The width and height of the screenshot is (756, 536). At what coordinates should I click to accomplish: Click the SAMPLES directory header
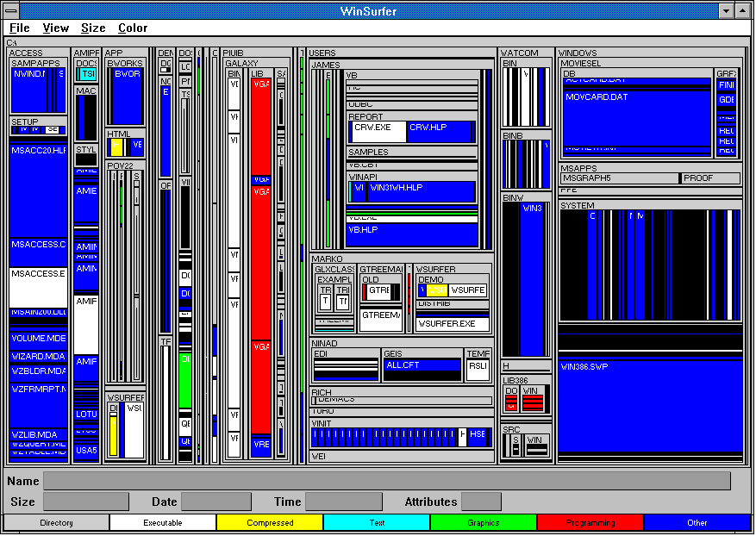coord(368,152)
